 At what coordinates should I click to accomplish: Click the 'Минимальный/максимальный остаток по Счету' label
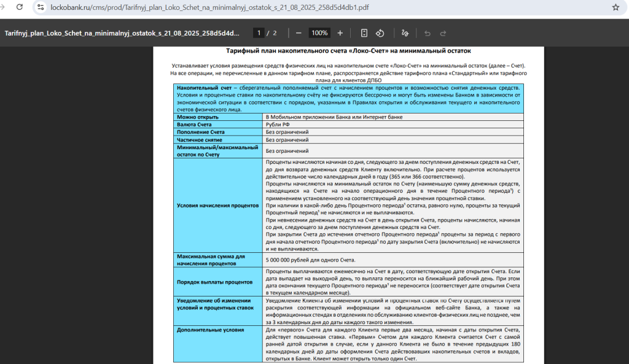pyautogui.click(x=217, y=151)
